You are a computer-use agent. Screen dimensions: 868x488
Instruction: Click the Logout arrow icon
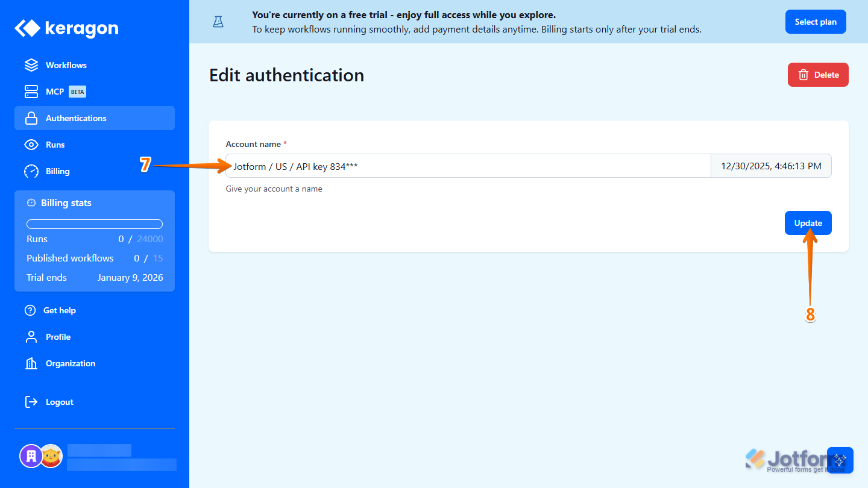click(x=31, y=402)
